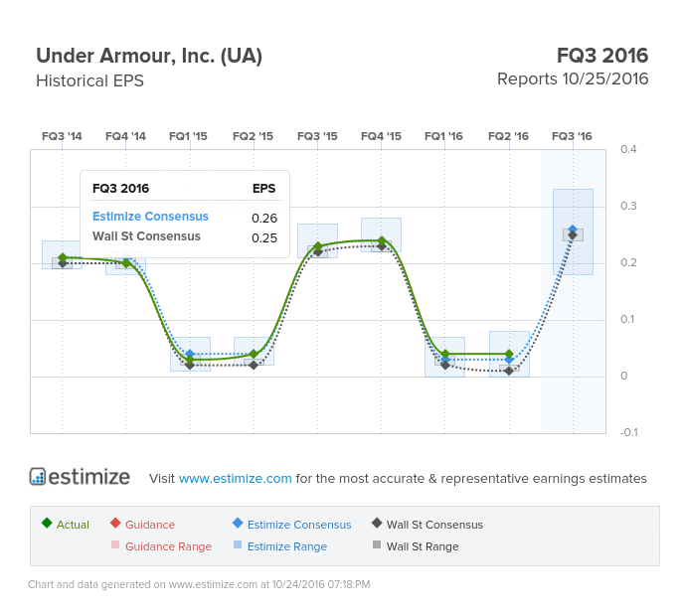Toggle the Guidance Range legend entry
The width and height of the screenshot is (681, 616).
[161, 546]
